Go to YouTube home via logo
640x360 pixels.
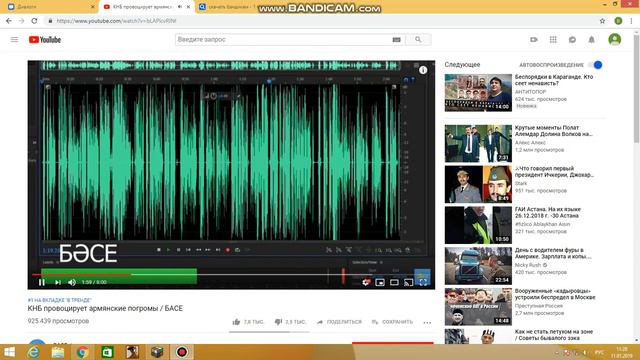[x=45, y=40]
